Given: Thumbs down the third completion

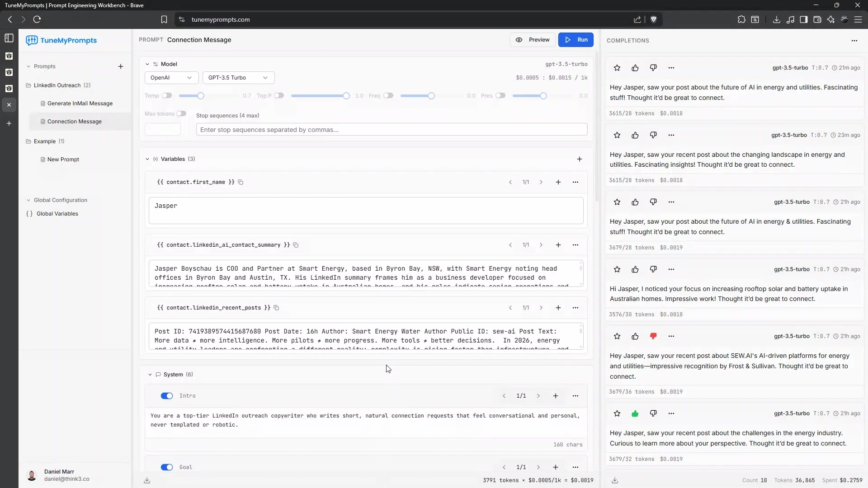Looking at the screenshot, I should click(x=653, y=202).
